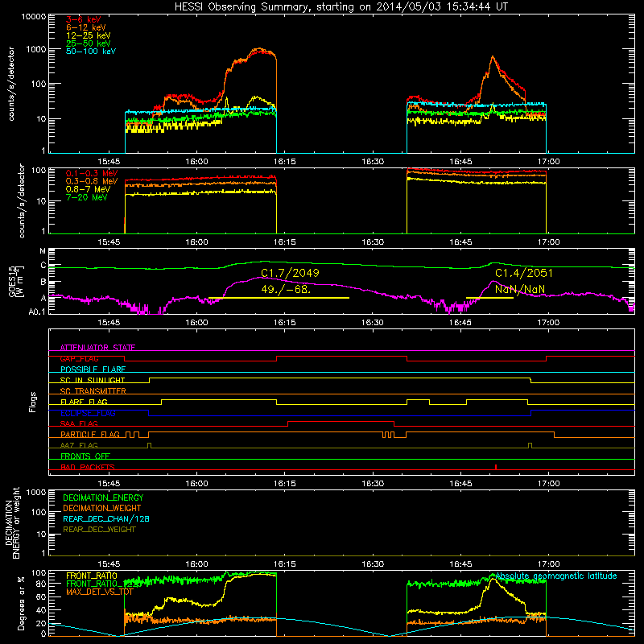This screenshot has height=644, width=644.
Task: Click the red spike marker on BAD_PACKETS line
Action: coord(496,467)
